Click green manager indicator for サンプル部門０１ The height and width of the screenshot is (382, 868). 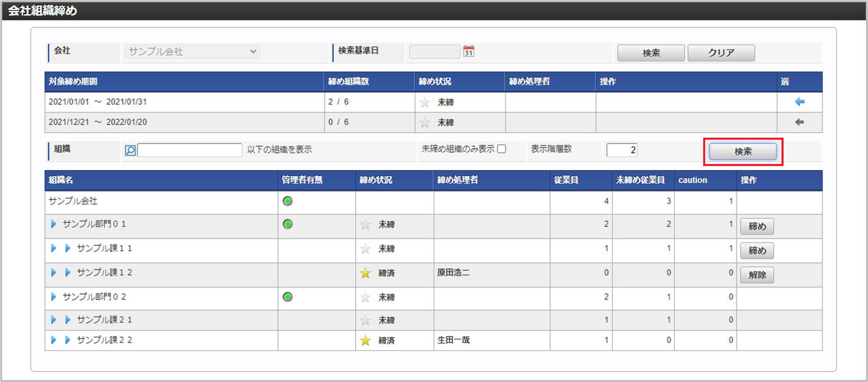coord(287,224)
